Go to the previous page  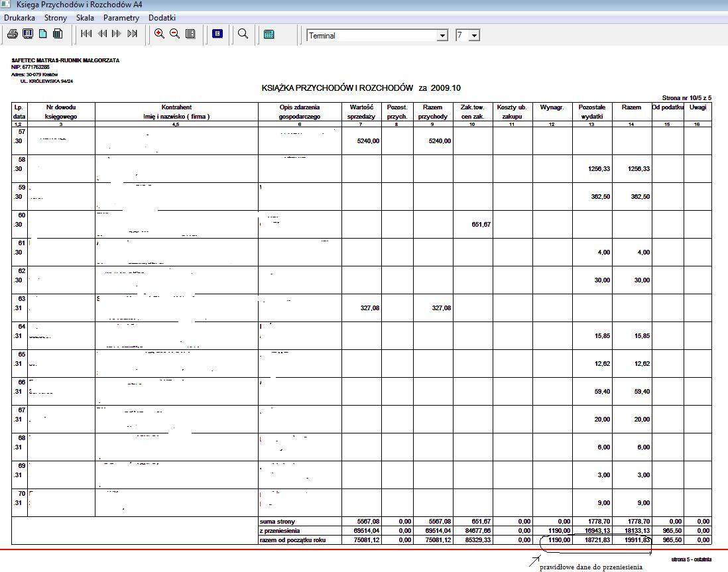coord(102,34)
